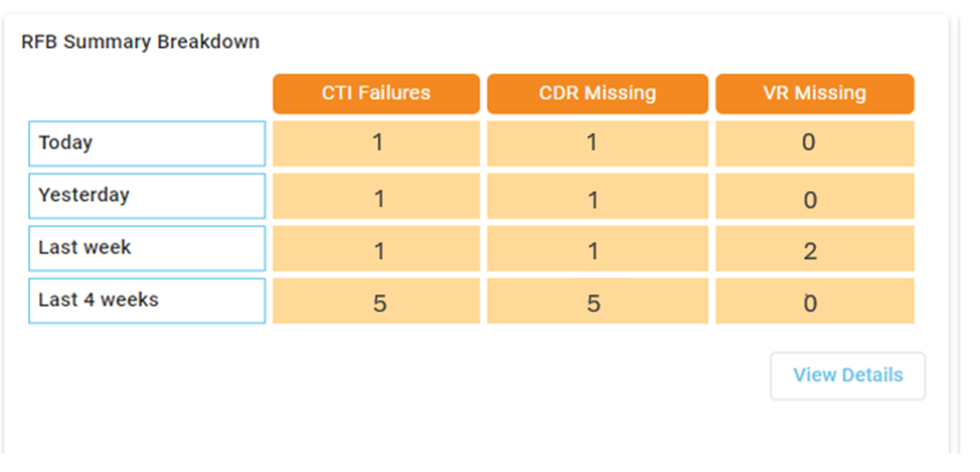
Task: Open Yesterday's VR Missing count cell
Action: tap(815, 196)
